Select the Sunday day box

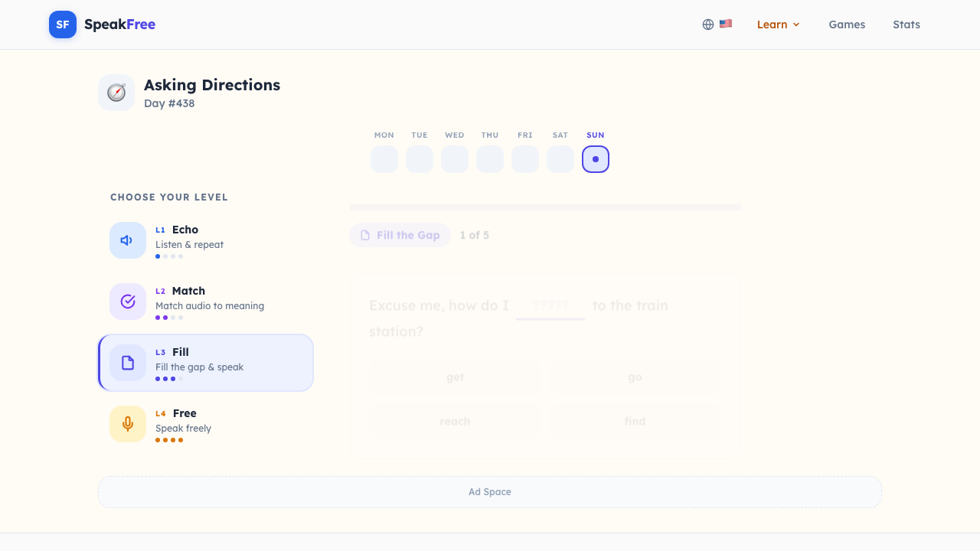click(x=596, y=159)
